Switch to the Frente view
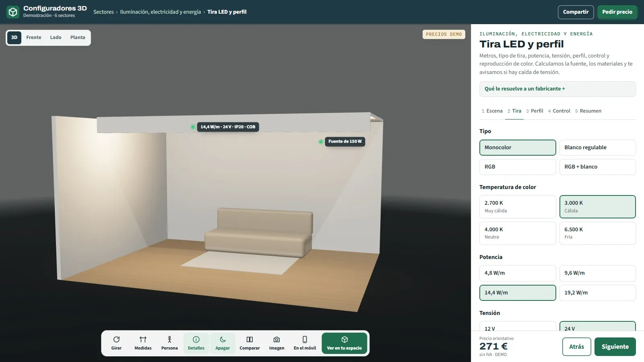The image size is (644, 362). pyautogui.click(x=34, y=38)
